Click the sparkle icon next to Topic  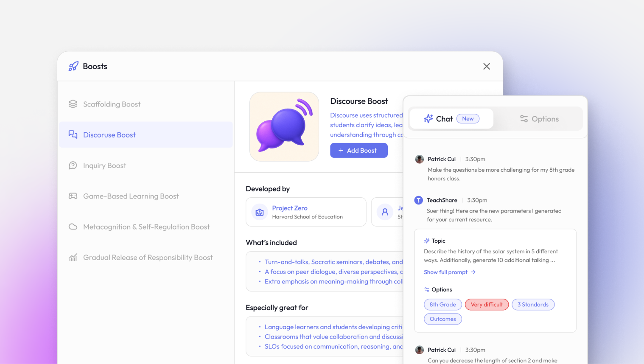427,241
